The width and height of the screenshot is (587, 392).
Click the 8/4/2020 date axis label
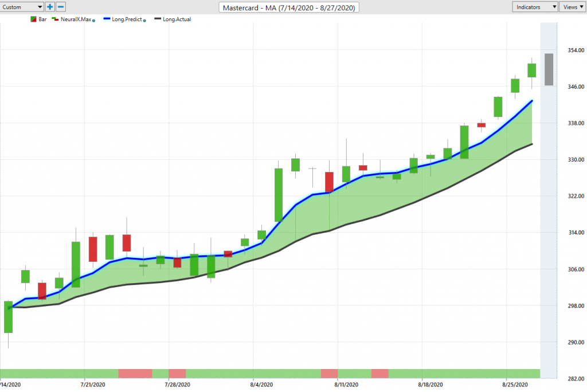click(x=261, y=385)
